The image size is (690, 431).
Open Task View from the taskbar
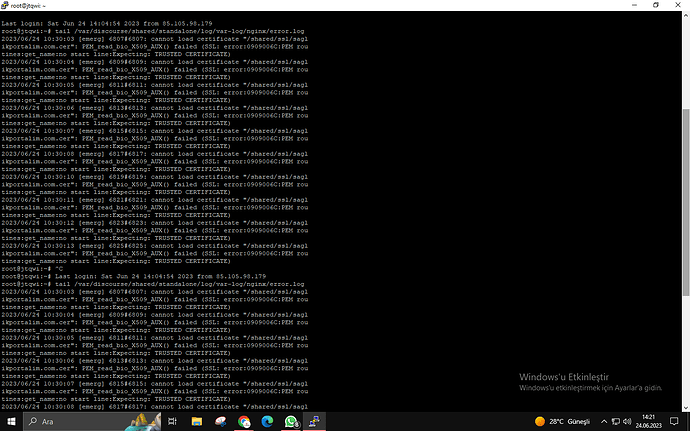click(172, 421)
